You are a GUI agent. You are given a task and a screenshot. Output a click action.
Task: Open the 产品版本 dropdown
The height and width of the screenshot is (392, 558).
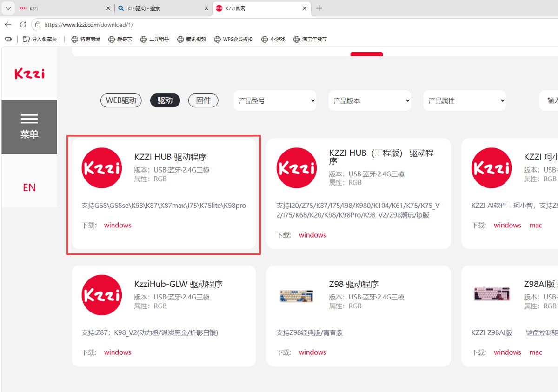click(x=370, y=100)
